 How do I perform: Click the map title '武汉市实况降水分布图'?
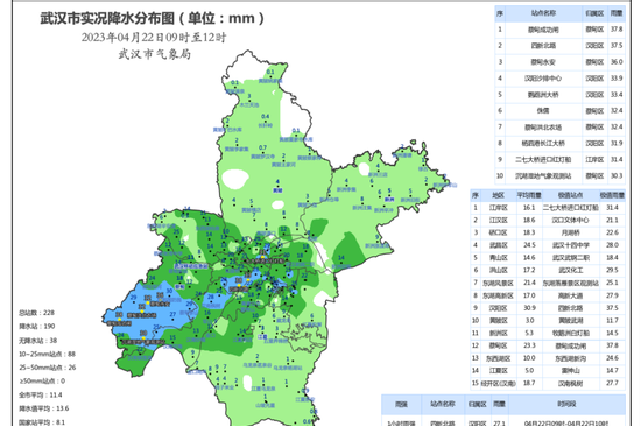click(x=108, y=18)
